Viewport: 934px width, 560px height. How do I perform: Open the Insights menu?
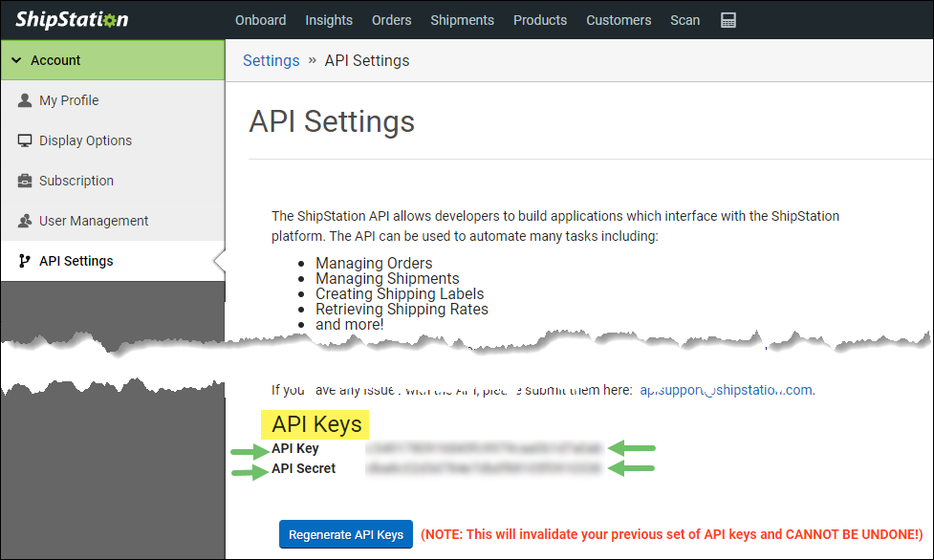coord(329,20)
